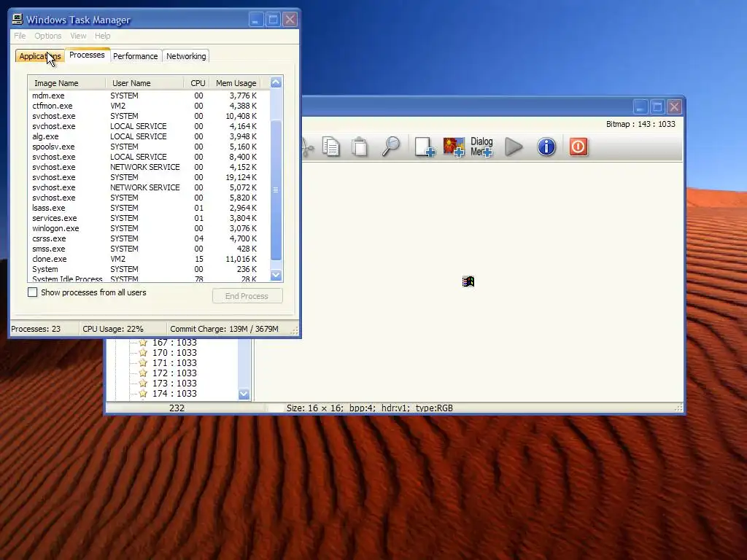The height and width of the screenshot is (560, 747).
Task: Click the resource tree scroll down arrow
Action: 244,394
